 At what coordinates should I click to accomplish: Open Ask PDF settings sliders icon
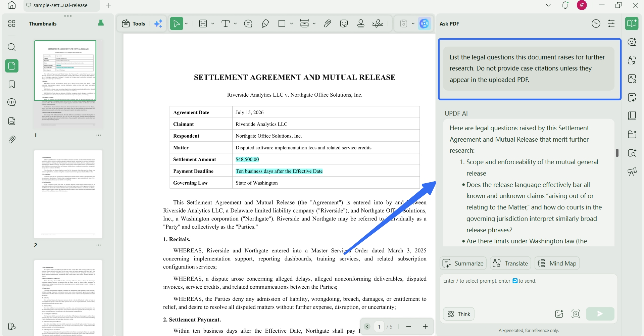[611, 23]
